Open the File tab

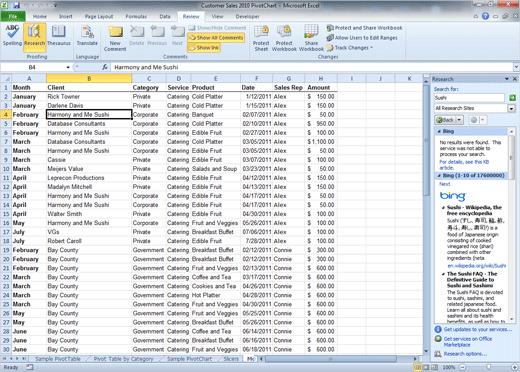pos(13,16)
